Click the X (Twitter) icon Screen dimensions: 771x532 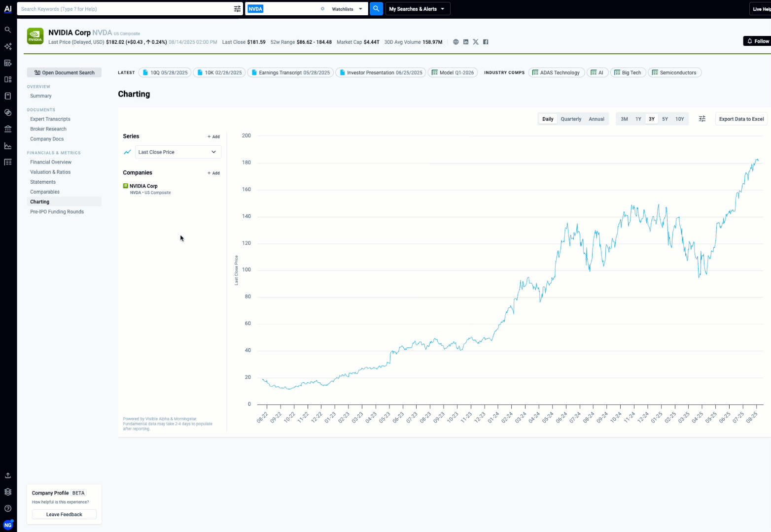pos(476,42)
